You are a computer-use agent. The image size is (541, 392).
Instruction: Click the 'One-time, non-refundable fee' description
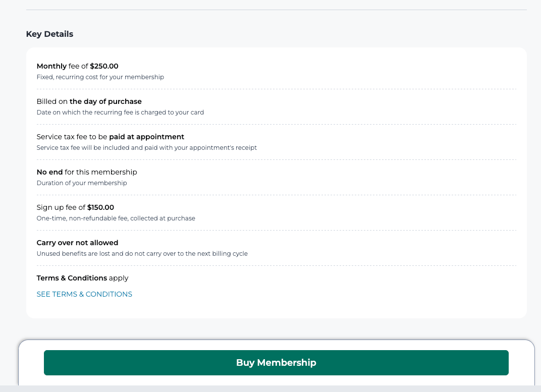coord(116,218)
